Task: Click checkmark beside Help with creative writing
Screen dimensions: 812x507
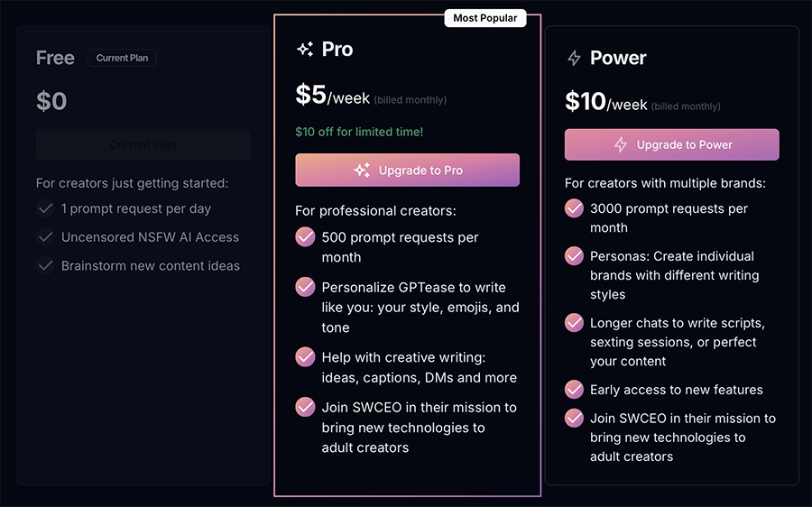Action: click(305, 357)
